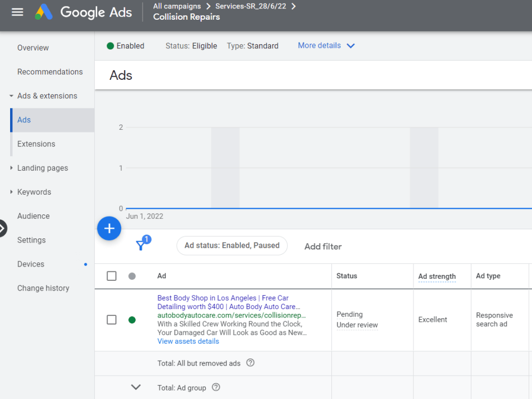Expand the Landing pages section

[x=11, y=168]
